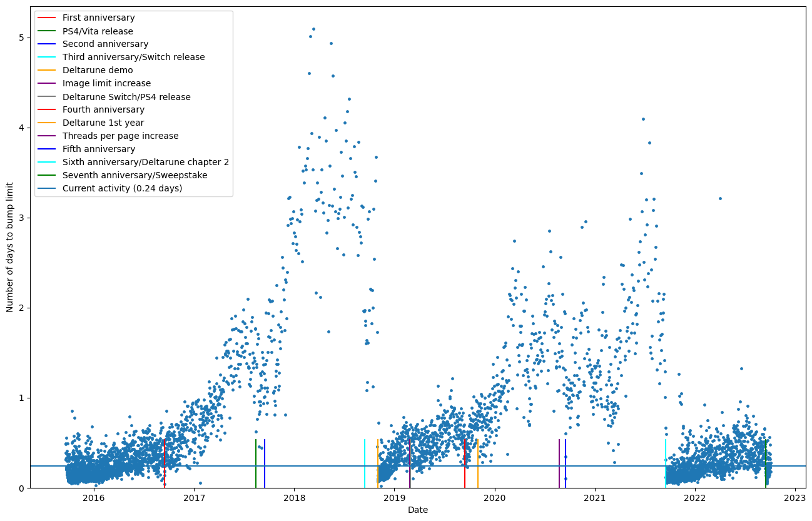812x521 pixels.
Task: Click the "Number of days to bump limit" axis label
Action: point(9,247)
